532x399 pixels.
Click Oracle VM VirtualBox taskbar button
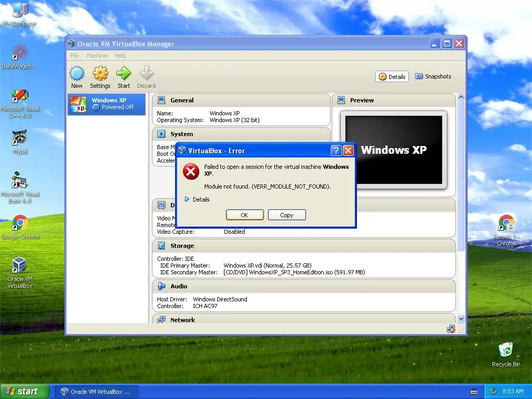point(96,392)
